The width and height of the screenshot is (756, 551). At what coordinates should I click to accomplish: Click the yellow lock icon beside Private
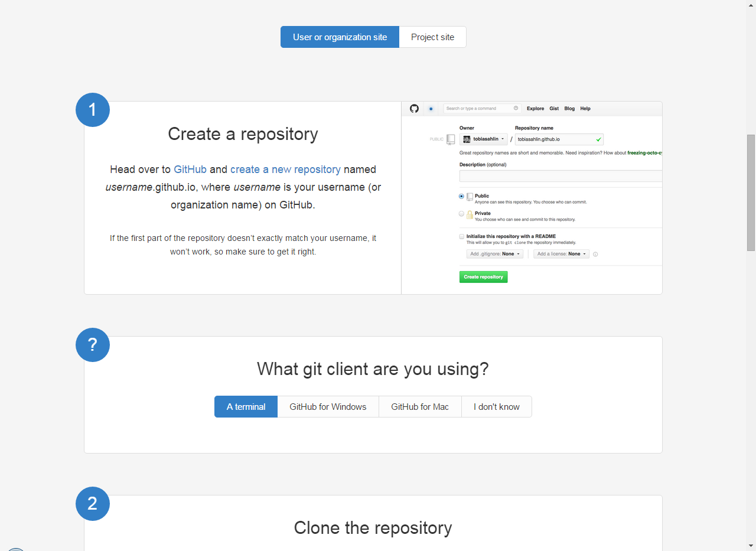pyautogui.click(x=470, y=214)
